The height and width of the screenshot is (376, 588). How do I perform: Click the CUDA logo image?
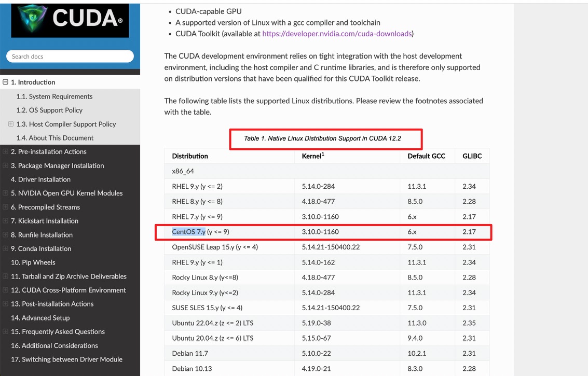coord(70,20)
